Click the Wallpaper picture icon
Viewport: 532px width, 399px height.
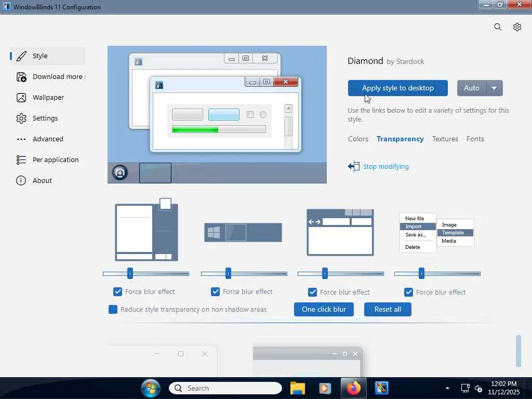click(x=21, y=98)
